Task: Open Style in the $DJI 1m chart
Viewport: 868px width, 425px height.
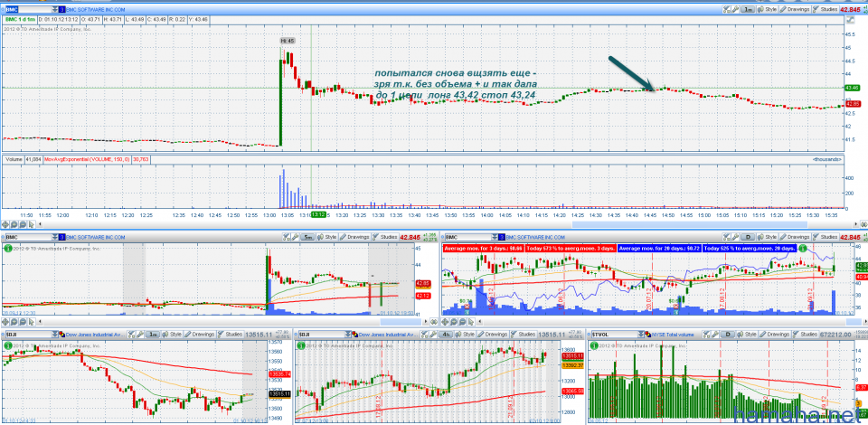Action: click(172, 335)
